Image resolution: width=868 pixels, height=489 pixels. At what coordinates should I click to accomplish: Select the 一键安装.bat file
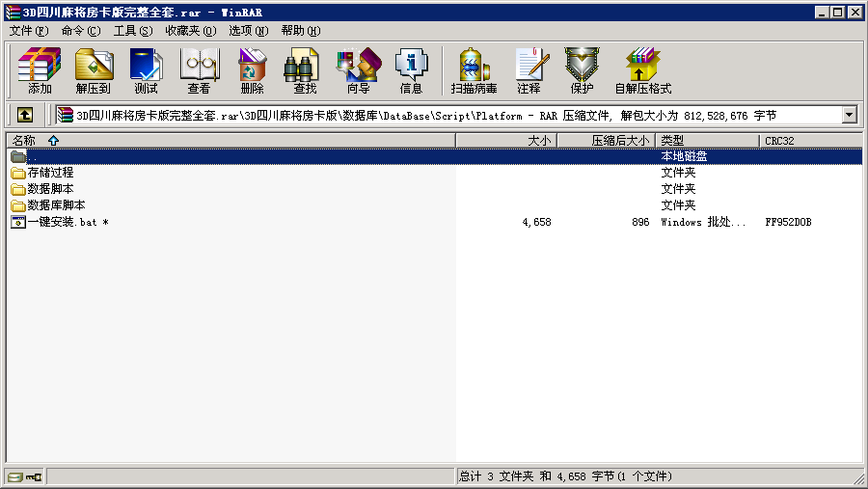point(62,222)
